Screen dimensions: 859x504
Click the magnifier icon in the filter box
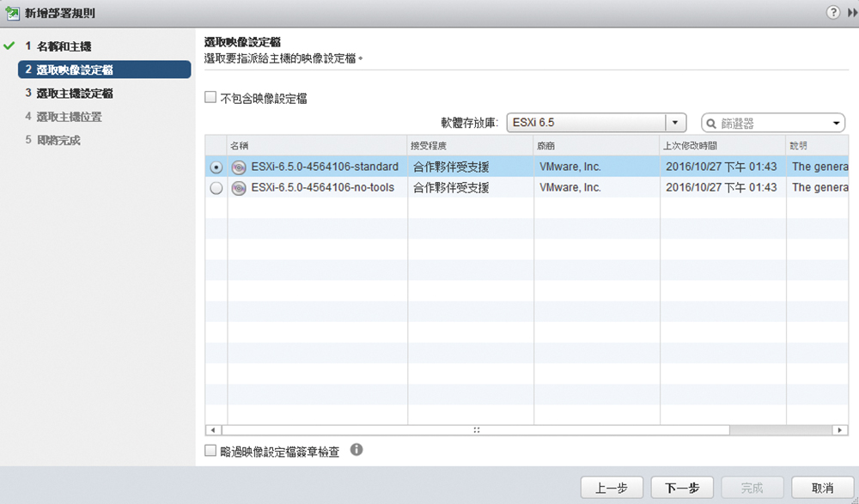[x=711, y=124]
